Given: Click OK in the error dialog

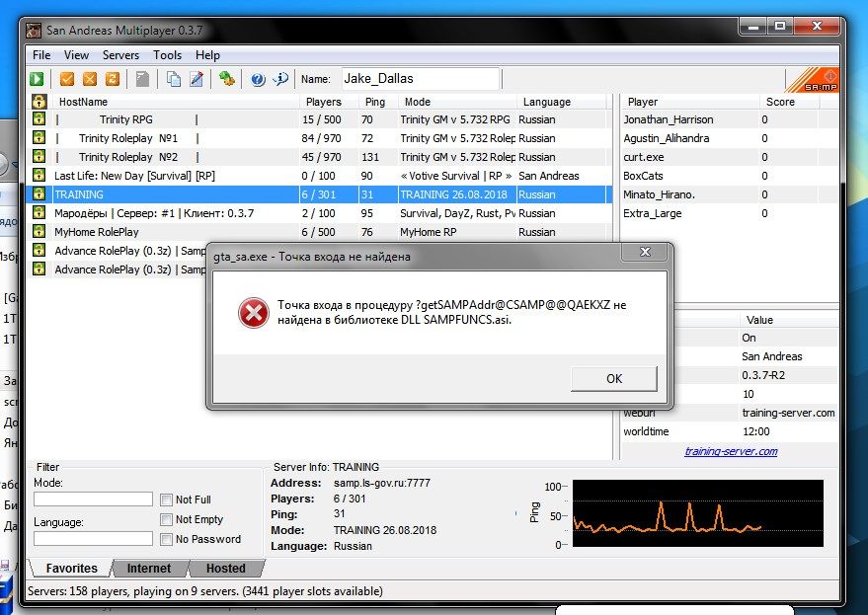Looking at the screenshot, I should (614, 379).
